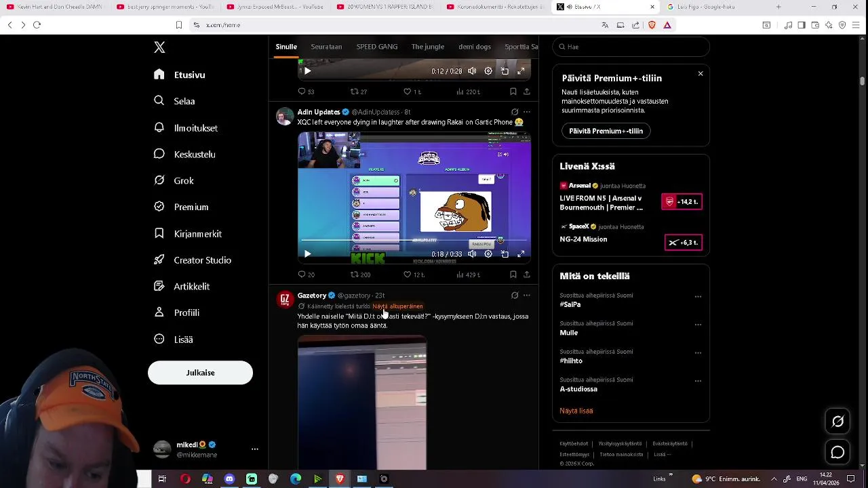Open the SpaceX NG-24 Mission broadcast
The width and height of the screenshot is (868, 488).
[631, 237]
